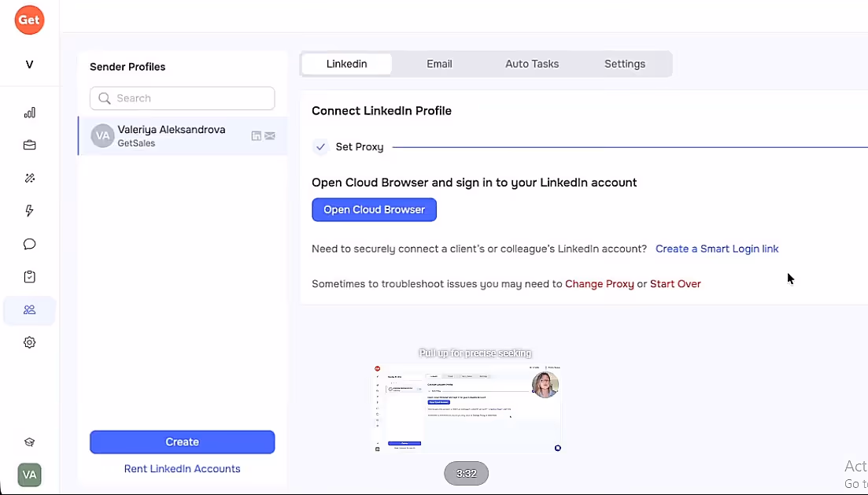Click LinkedIn icon on Valeriya Aleksandrova row
The height and width of the screenshot is (495, 868).
pyautogui.click(x=257, y=135)
